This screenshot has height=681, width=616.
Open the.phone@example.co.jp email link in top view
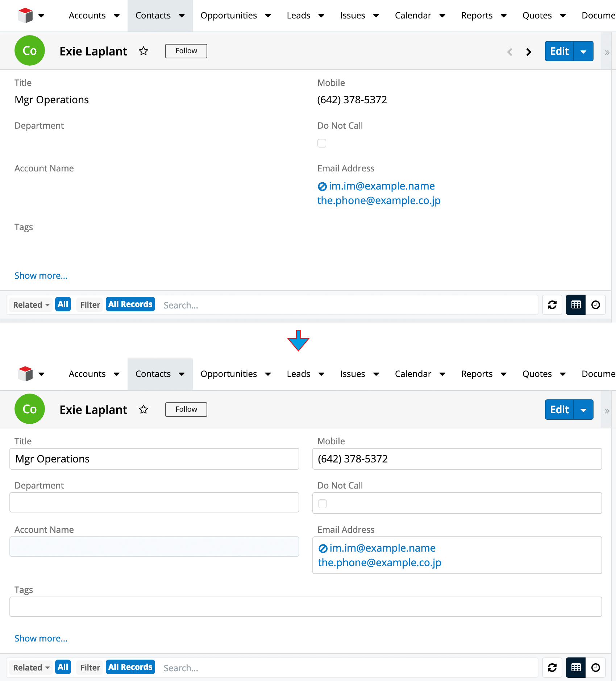pos(379,200)
